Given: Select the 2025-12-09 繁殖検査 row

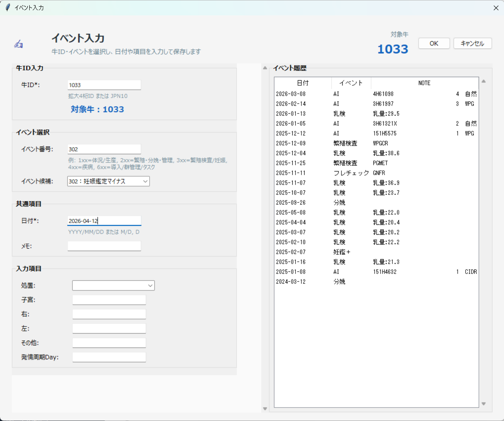Looking at the screenshot, I should tap(376, 143).
